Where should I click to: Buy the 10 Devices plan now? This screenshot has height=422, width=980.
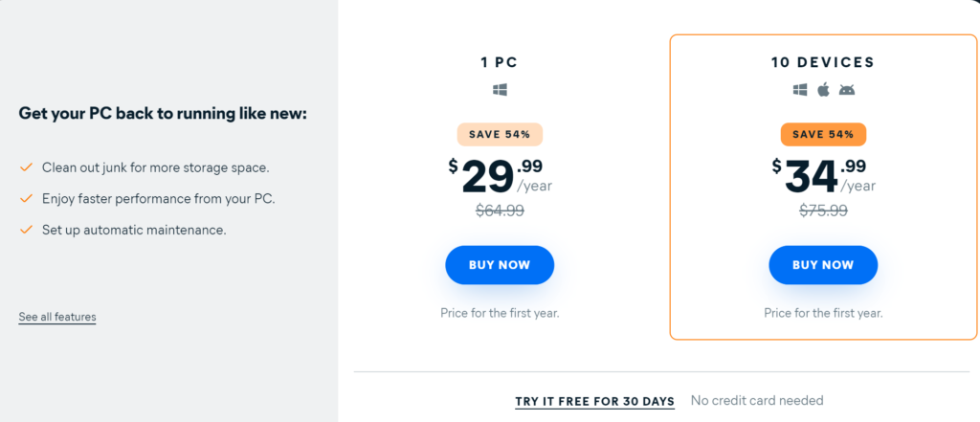[x=823, y=265]
